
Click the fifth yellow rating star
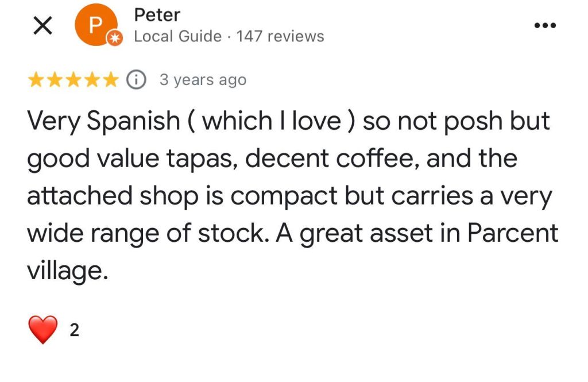tap(111, 80)
